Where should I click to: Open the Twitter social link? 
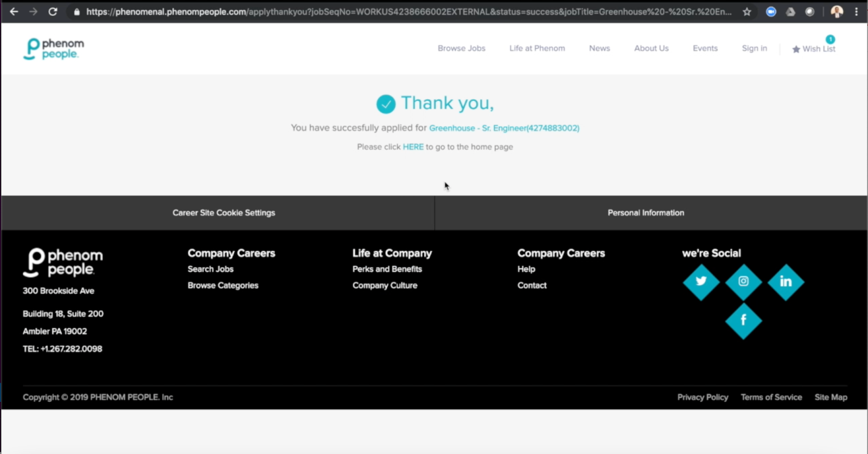coord(701,282)
